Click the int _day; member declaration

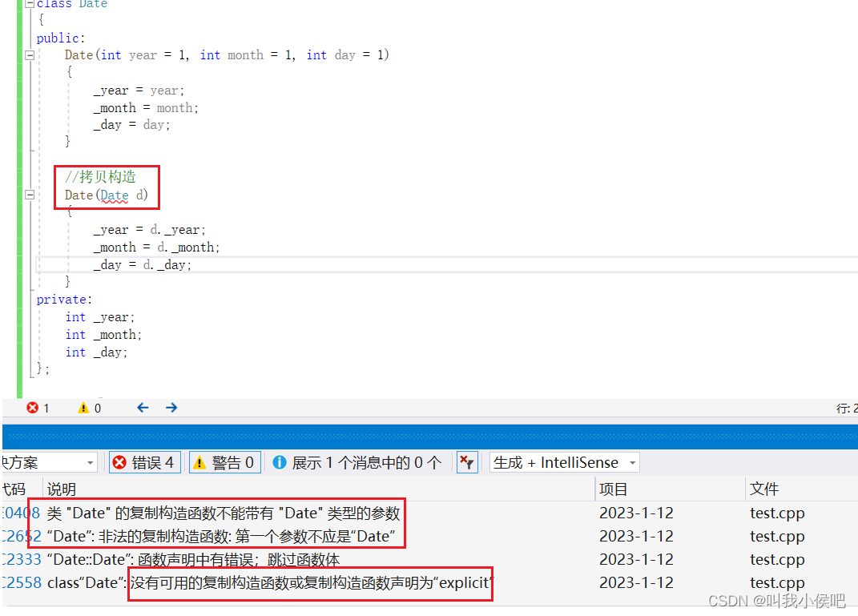(96, 352)
